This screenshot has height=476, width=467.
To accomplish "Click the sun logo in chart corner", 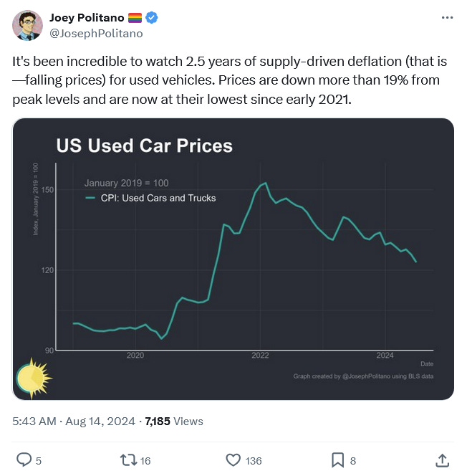I will pyautogui.click(x=34, y=378).
